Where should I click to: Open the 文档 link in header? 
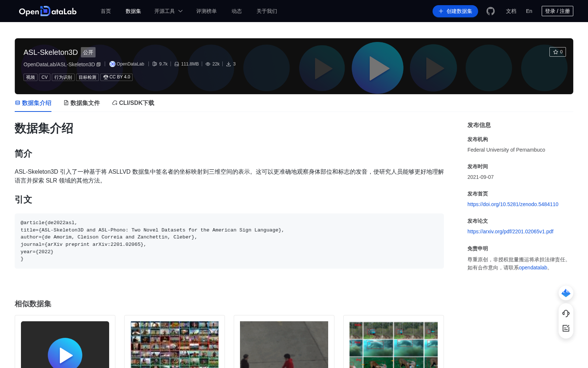tap(511, 11)
